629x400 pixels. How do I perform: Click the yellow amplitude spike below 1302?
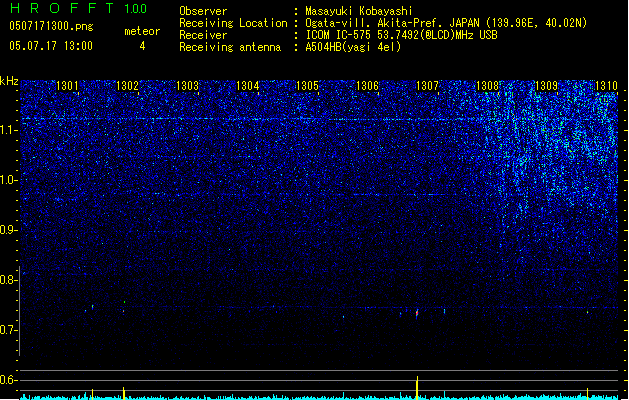click(x=124, y=393)
